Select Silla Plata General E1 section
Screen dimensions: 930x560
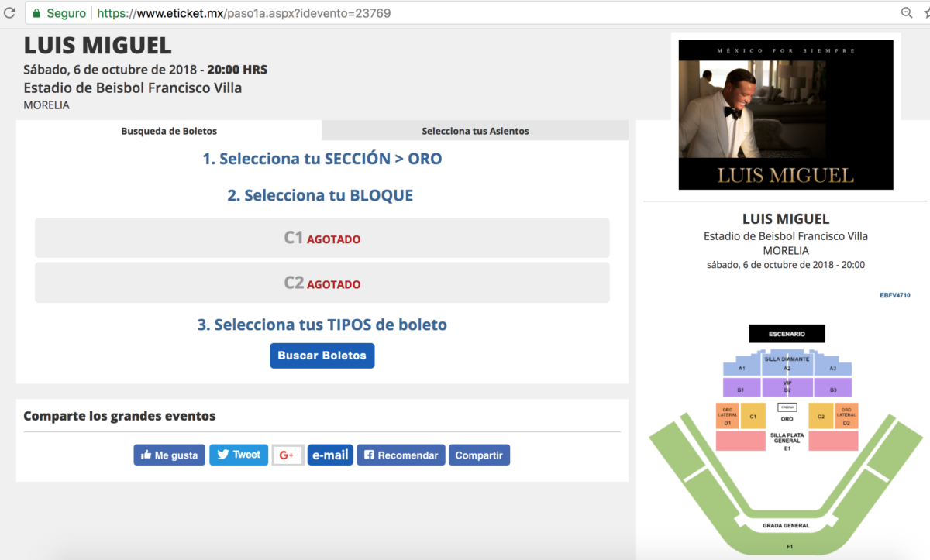(787, 441)
